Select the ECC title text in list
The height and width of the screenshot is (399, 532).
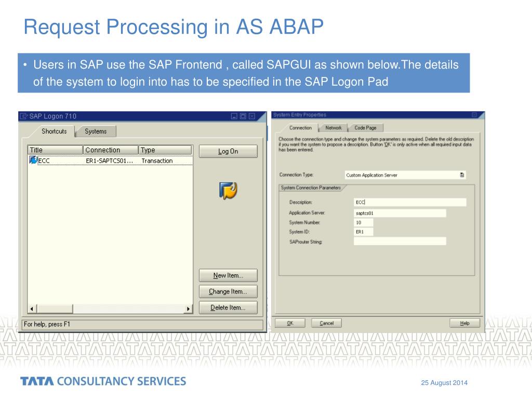point(44,161)
